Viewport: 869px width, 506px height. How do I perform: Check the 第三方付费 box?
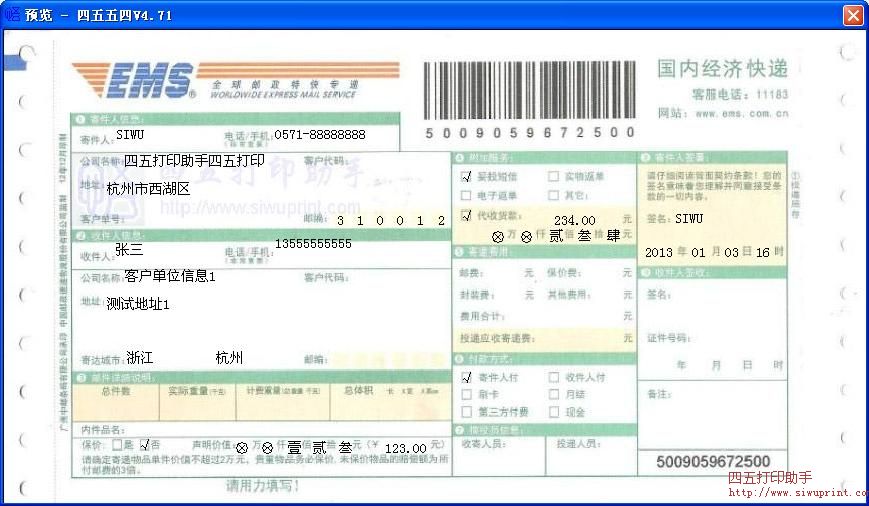point(467,412)
